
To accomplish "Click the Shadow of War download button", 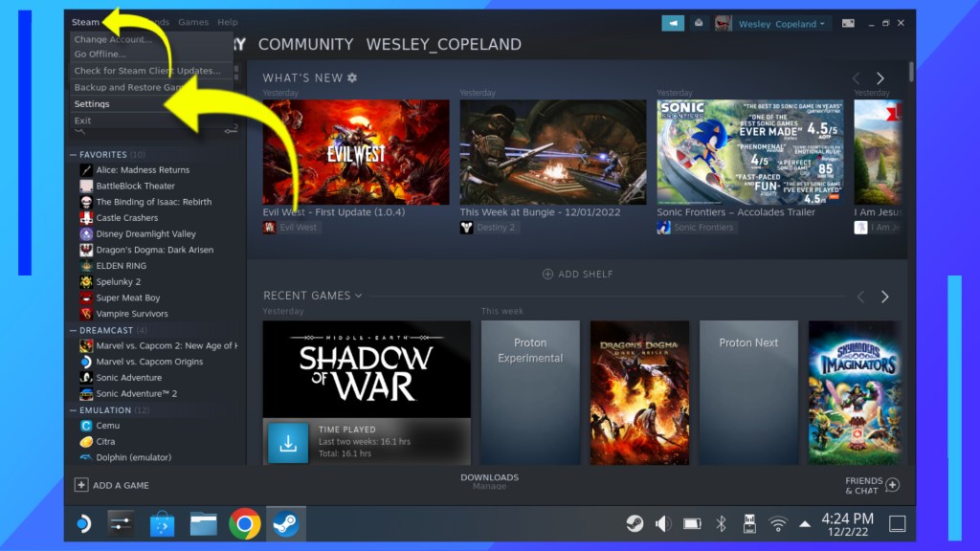I will click(x=288, y=443).
